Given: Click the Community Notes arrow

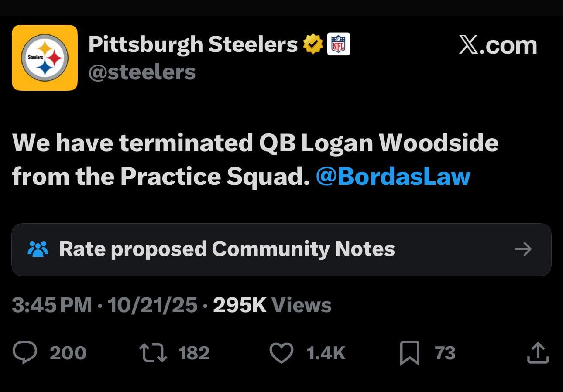Looking at the screenshot, I should pos(523,249).
